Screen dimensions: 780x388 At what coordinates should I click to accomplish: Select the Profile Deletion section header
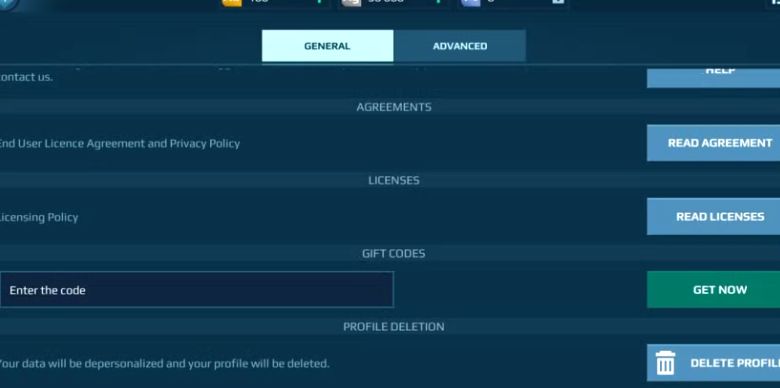click(x=393, y=326)
